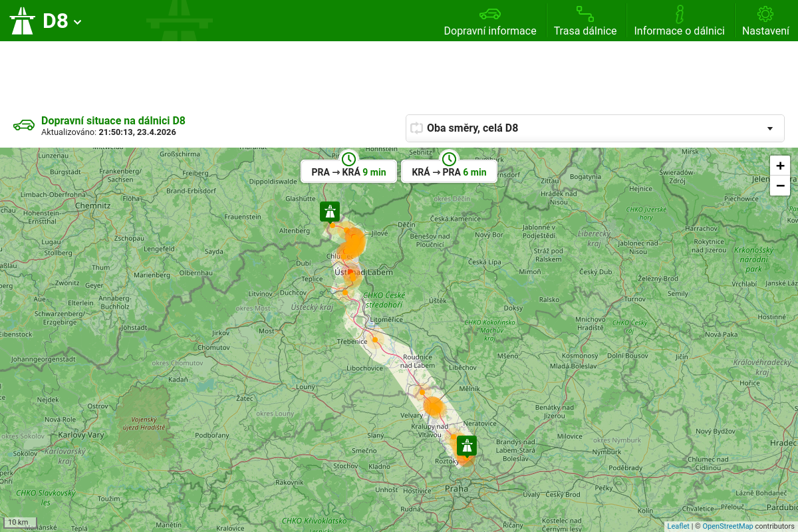Open the OpenStreetMap contributors link
Screen dimensions: 798x532
(728, 526)
